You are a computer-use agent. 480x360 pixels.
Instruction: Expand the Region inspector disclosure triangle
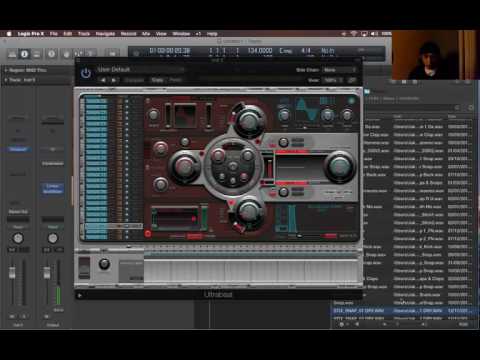point(6,70)
